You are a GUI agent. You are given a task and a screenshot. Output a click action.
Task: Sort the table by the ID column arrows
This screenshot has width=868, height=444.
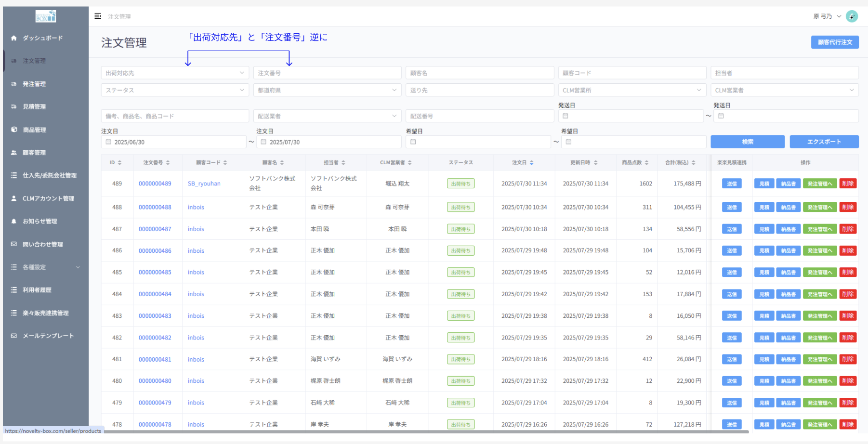coord(119,163)
